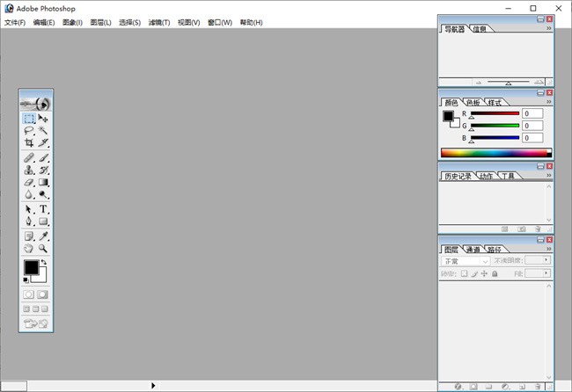Image resolution: width=572 pixels, height=392 pixels.
Task: Switch to the 样式 styles tab
Action: (x=495, y=103)
